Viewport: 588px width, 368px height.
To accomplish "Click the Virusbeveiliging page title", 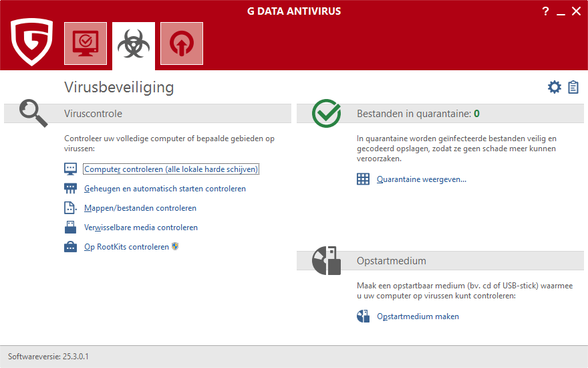I will coord(119,87).
